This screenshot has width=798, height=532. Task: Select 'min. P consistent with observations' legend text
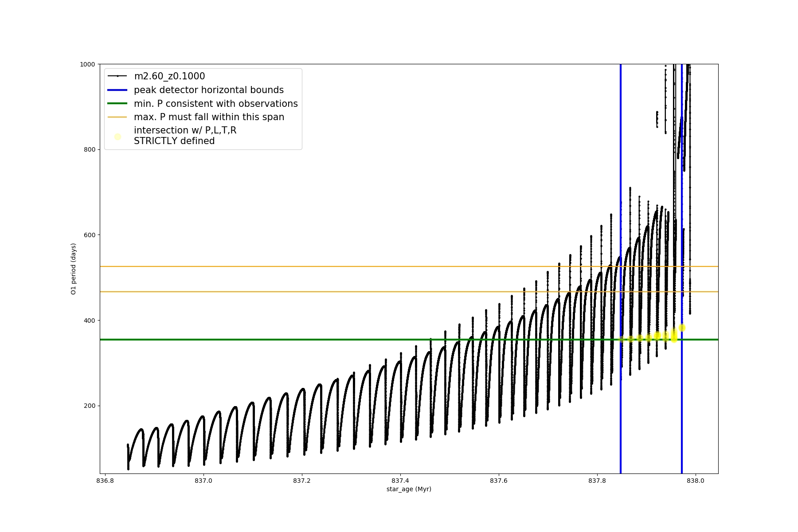[215, 104]
